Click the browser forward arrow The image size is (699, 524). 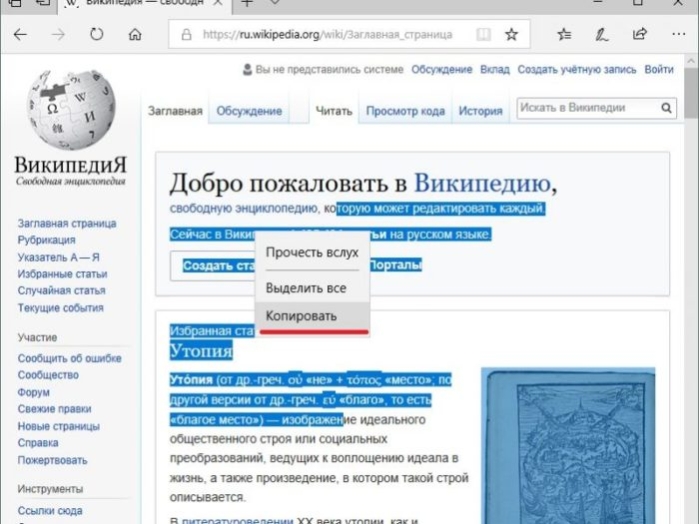[58, 34]
